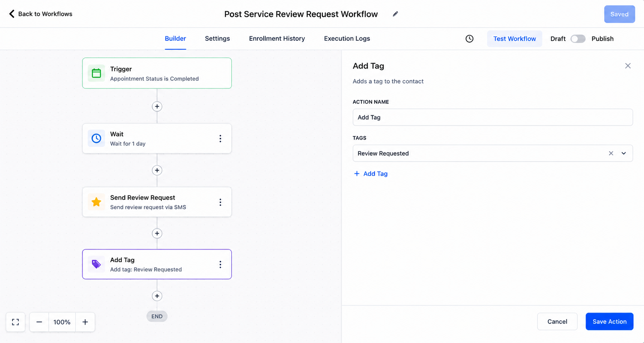Viewport: 644px width, 343px height.
Task: Edit workflow name with pencil icon
Action: (x=395, y=14)
